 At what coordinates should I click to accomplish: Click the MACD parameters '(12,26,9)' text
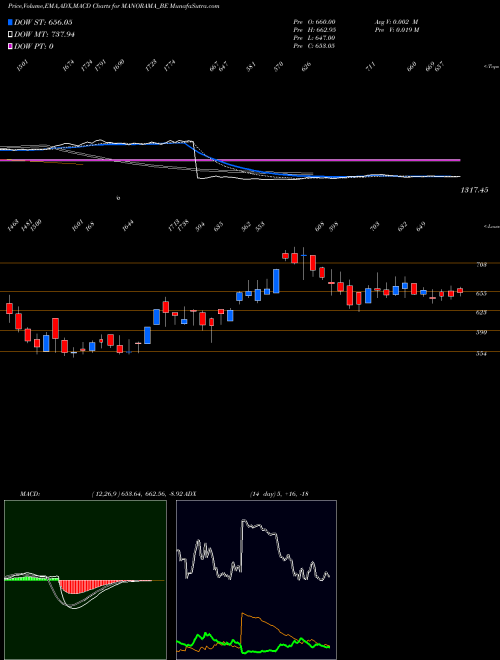tap(106, 494)
